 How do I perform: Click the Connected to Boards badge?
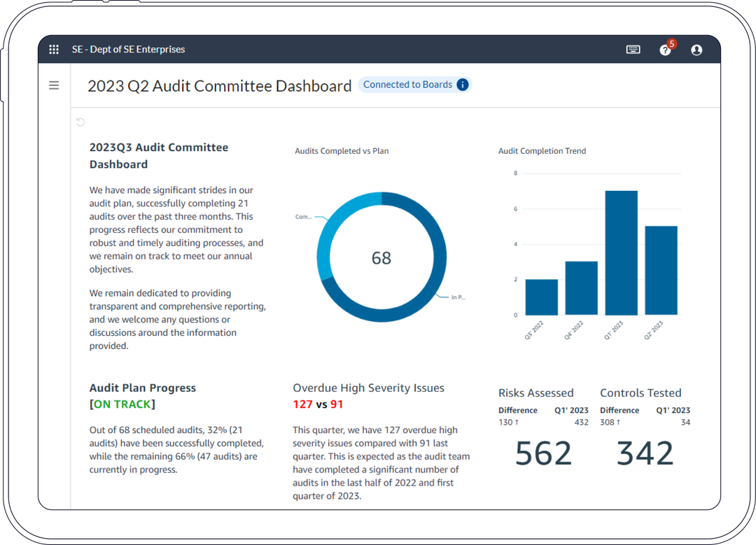point(407,85)
